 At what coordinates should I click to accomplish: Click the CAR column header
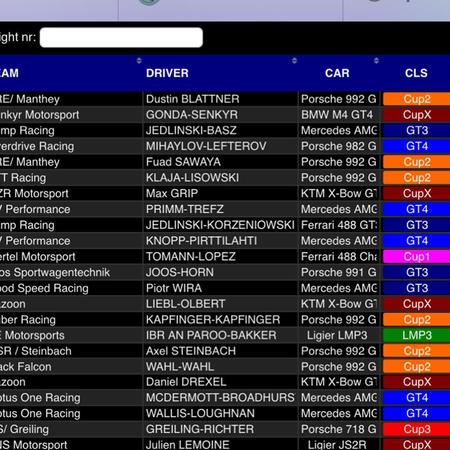(x=337, y=73)
